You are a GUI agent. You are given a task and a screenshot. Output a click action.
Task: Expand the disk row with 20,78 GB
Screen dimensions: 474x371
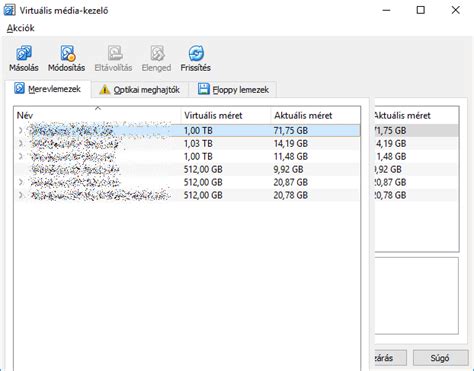point(21,195)
